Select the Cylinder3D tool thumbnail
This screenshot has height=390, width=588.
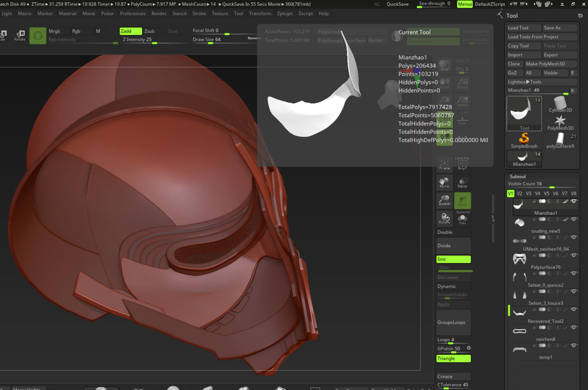tap(560, 105)
